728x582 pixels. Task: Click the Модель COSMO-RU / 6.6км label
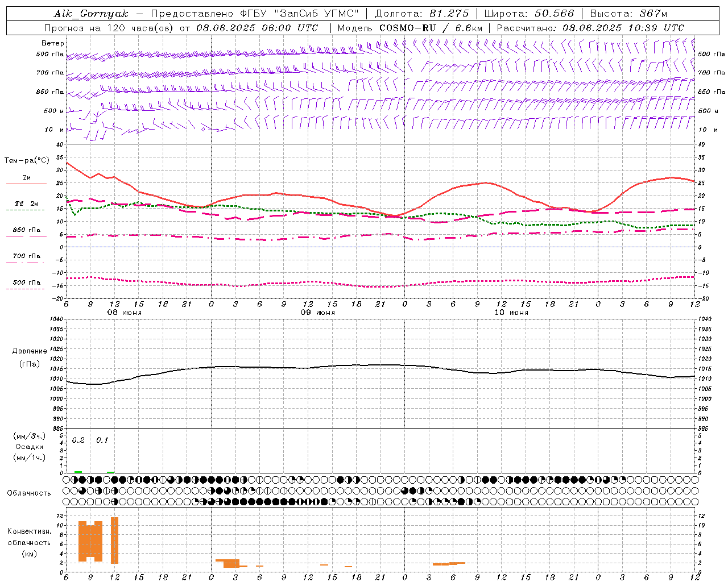[410, 28]
